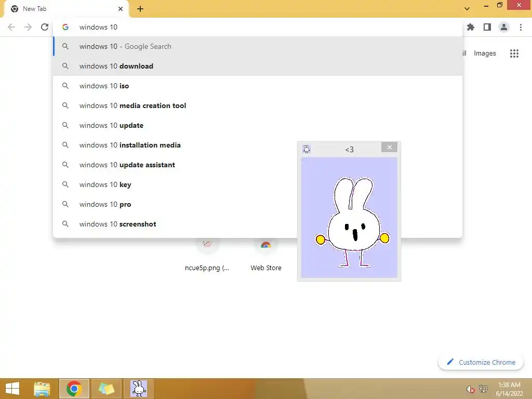The image size is (532, 399).
Task: Select suggestion windows 10 - Google Search
Action: click(x=258, y=46)
